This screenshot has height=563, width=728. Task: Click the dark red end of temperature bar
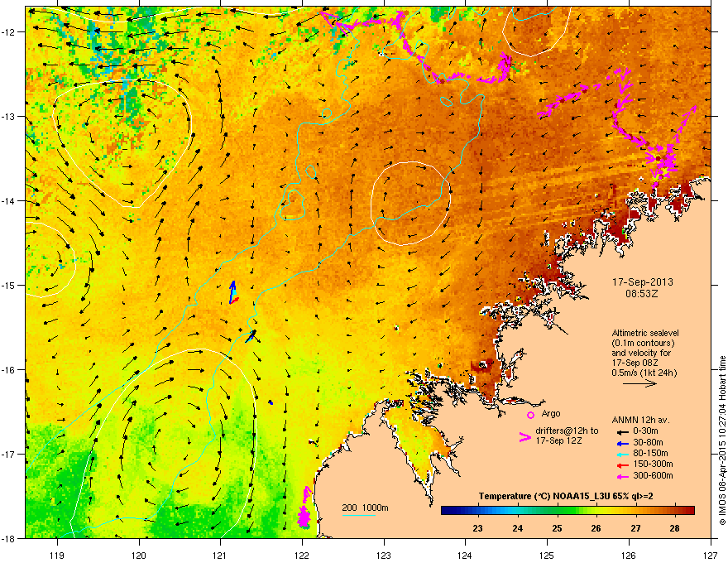690,510
